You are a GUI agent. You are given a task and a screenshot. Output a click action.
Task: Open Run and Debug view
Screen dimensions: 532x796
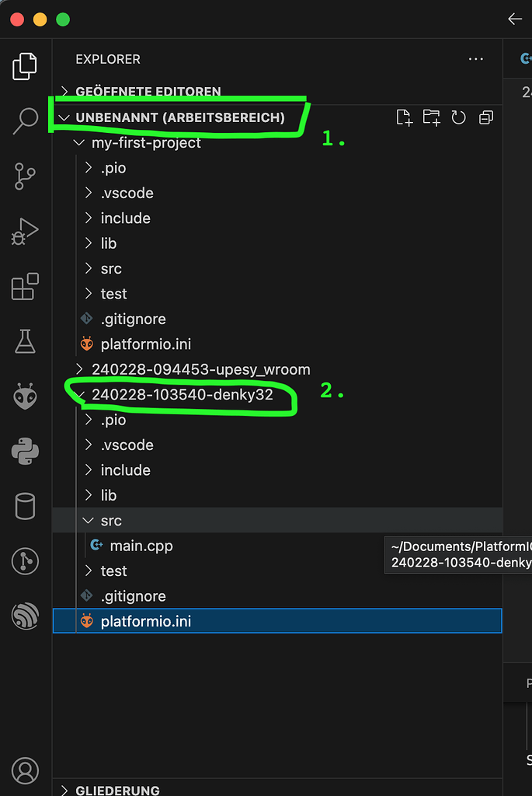click(25, 232)
